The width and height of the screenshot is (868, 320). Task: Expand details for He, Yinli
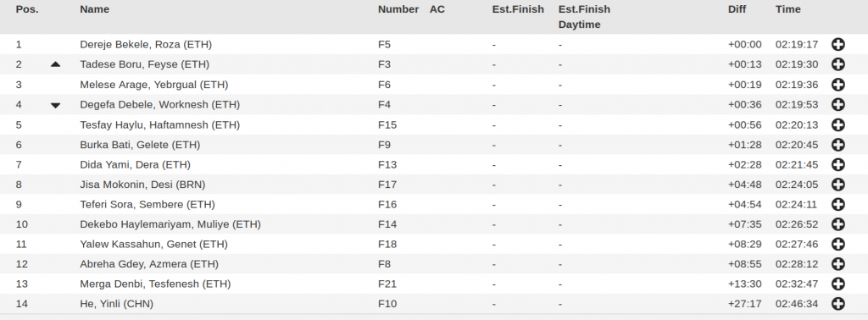click(x=838, y=304)
